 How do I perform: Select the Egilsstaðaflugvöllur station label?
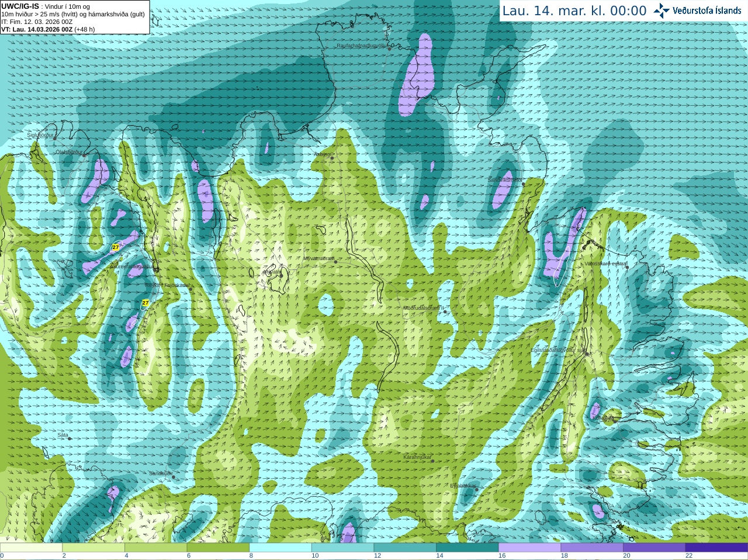pyautogui.click(x=558, y=350)
